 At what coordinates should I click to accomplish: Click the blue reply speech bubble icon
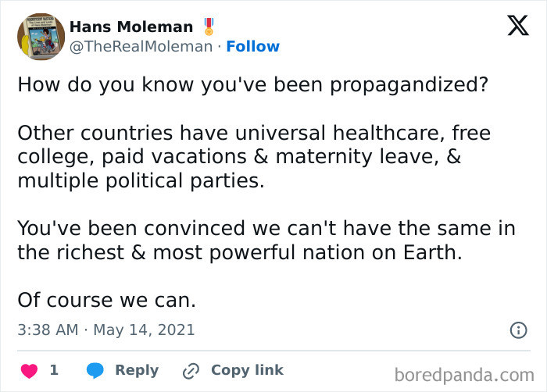click(95, 370)
